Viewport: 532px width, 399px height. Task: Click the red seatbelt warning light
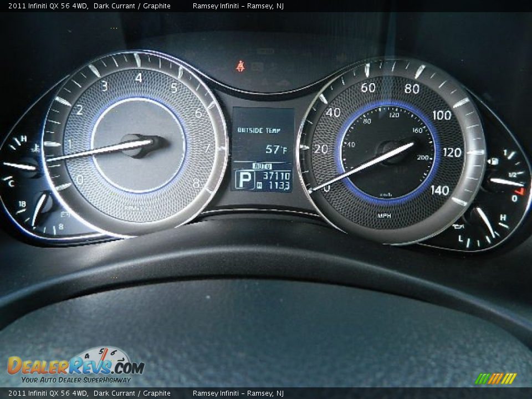pos(241,66)
